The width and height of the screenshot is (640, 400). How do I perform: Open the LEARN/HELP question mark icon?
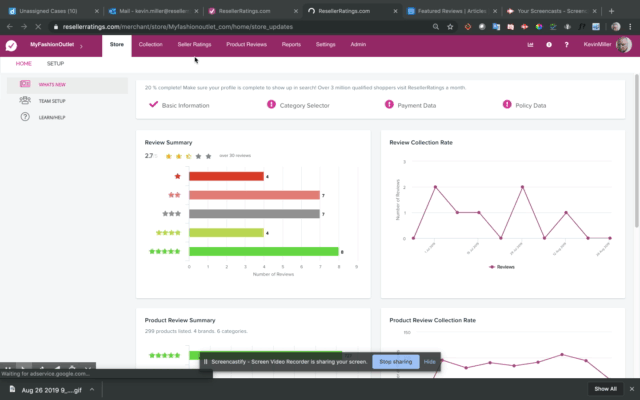(25, 117)
